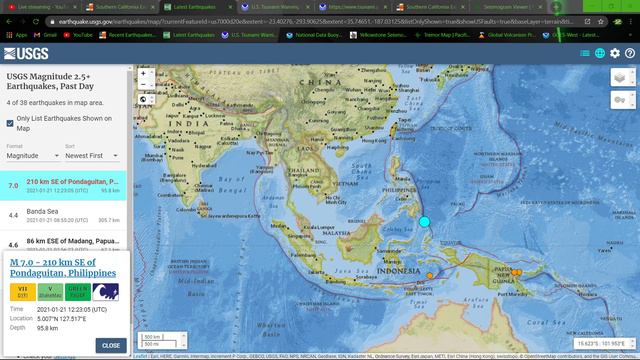Click the zoom-to globe control on map
640x360 pixels.
click(143, 99)
